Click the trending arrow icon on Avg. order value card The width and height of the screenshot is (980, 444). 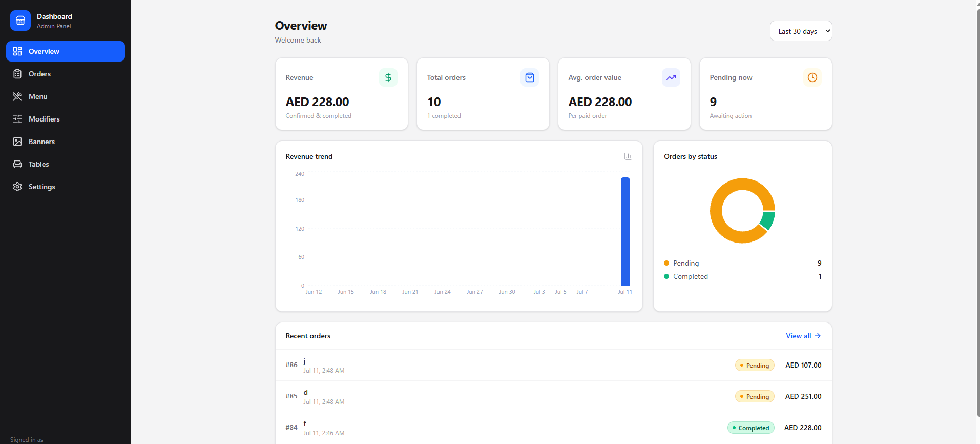pos(671,77)
